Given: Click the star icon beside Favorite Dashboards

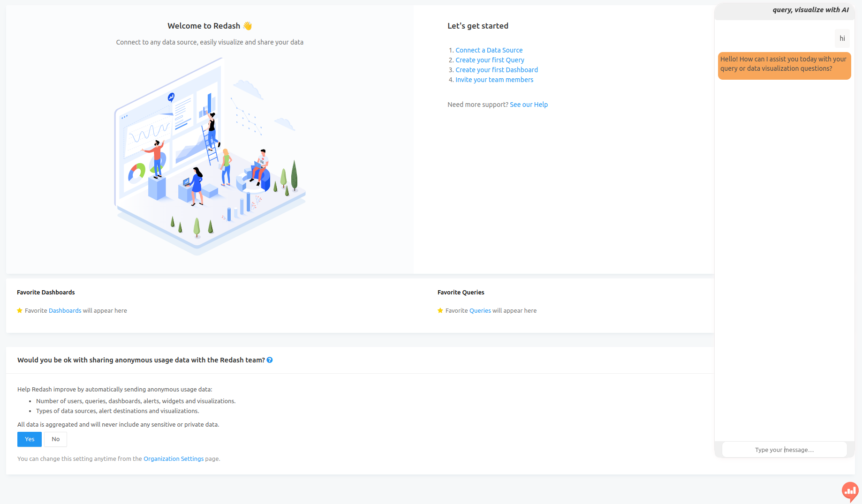Looking at the screenshot, I should pos(20,310).
